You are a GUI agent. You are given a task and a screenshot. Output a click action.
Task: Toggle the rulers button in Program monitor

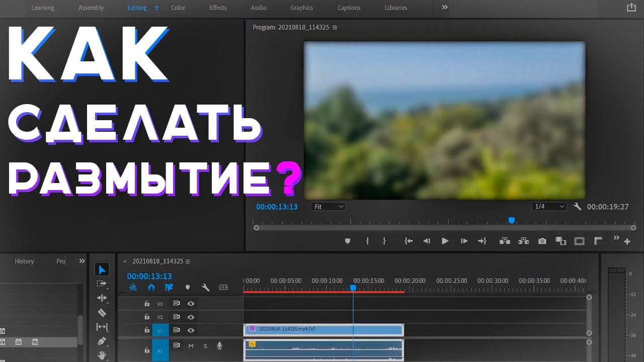click(598, 241)
